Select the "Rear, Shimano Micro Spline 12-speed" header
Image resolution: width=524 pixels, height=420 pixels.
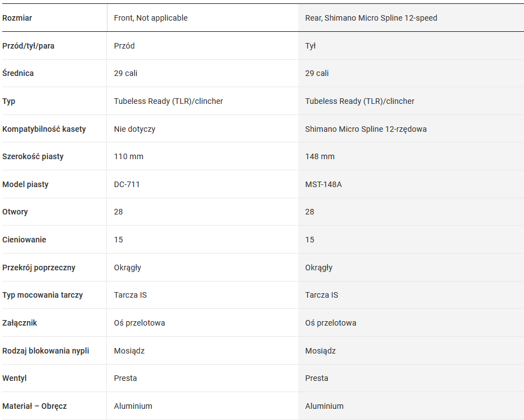371,18
